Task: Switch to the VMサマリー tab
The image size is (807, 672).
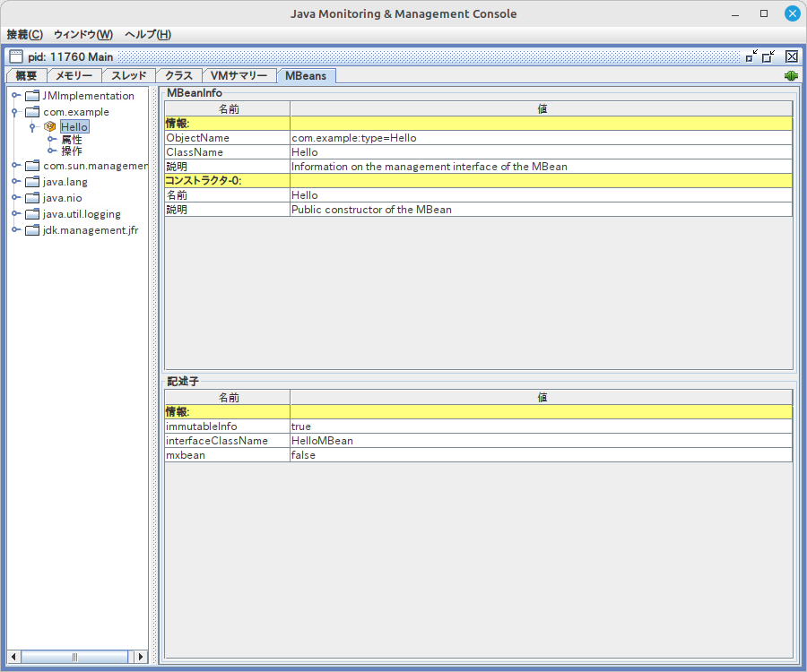Action: click(x=239, y=75)
